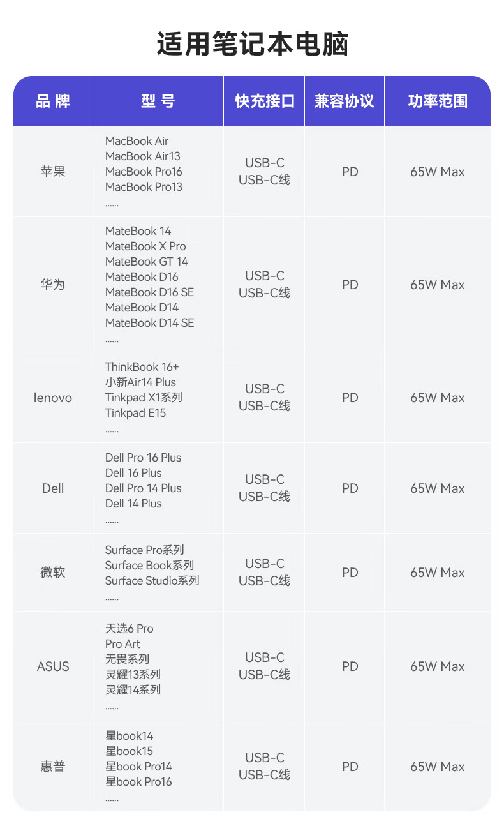This screenshot has width=504, height=833.
Task: Click Dell Pro 16 Plus model entry
Action: click(x=143, y=458)
